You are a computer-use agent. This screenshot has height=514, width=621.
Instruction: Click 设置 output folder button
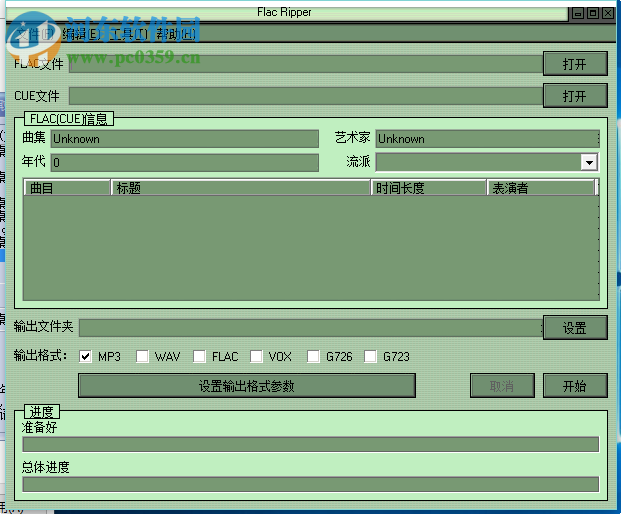point(575,327)
